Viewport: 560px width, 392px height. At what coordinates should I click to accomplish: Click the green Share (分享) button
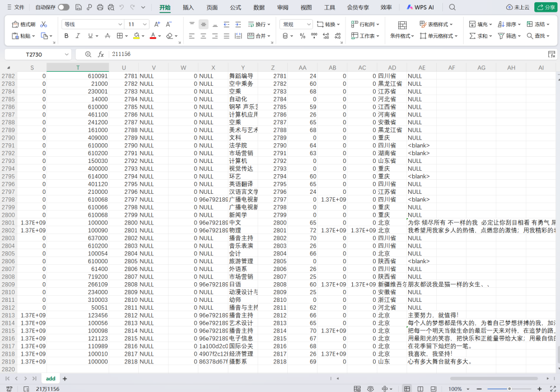(x=545, y=7)
